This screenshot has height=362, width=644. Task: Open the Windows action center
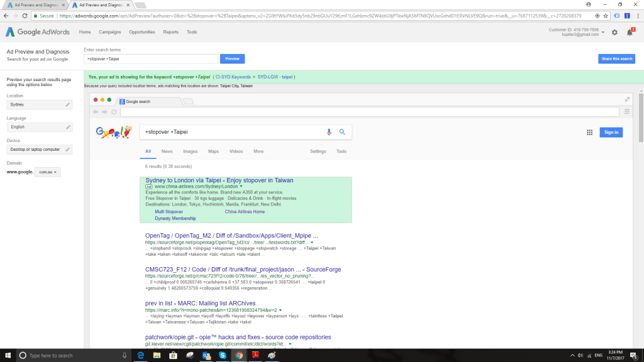[634, 356]
